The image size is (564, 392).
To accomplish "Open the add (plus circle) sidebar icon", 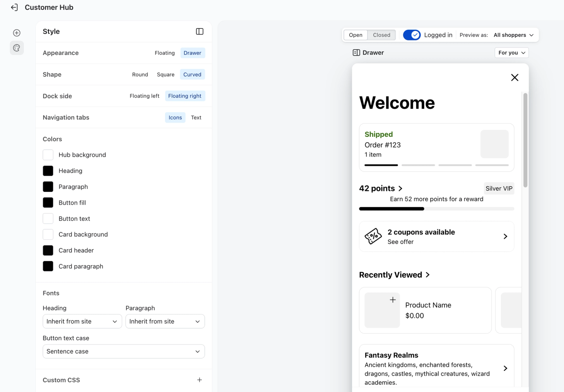I will click(x=17, y=33).
